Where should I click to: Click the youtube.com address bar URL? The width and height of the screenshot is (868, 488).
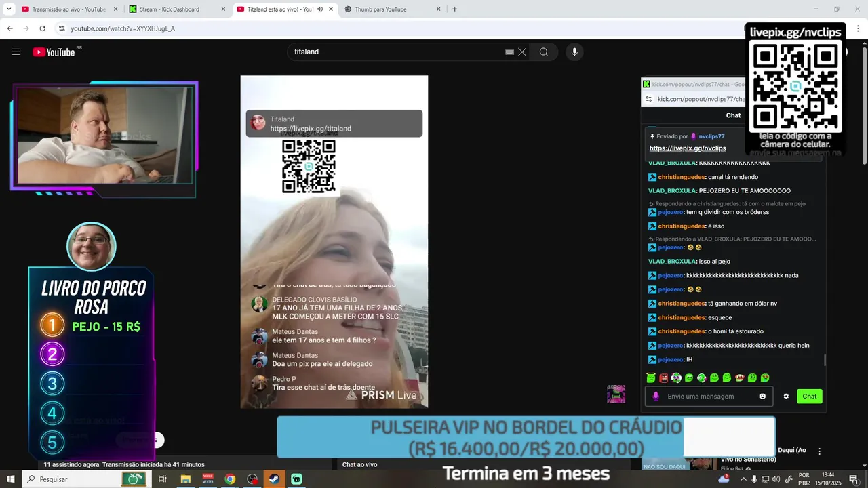[123, 28]
